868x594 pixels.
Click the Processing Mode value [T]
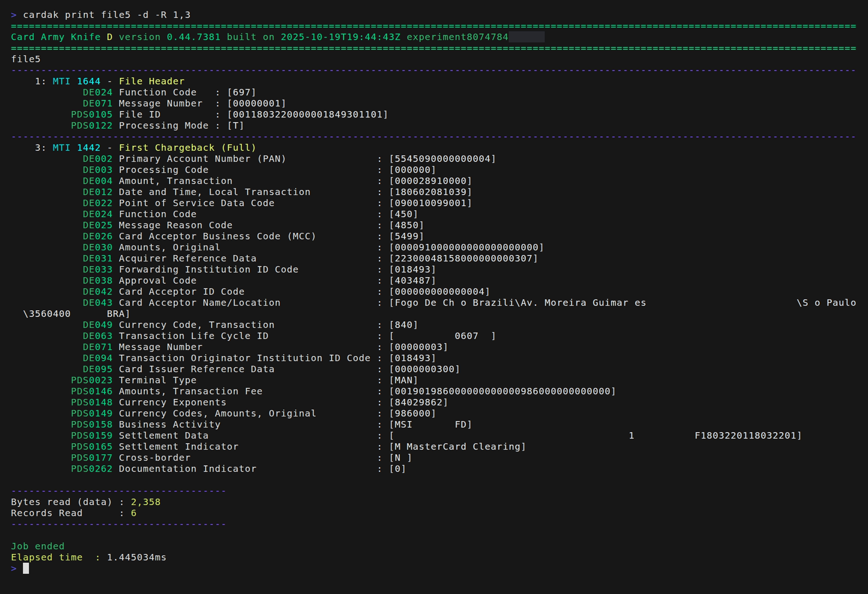click(x=236, y=126)
